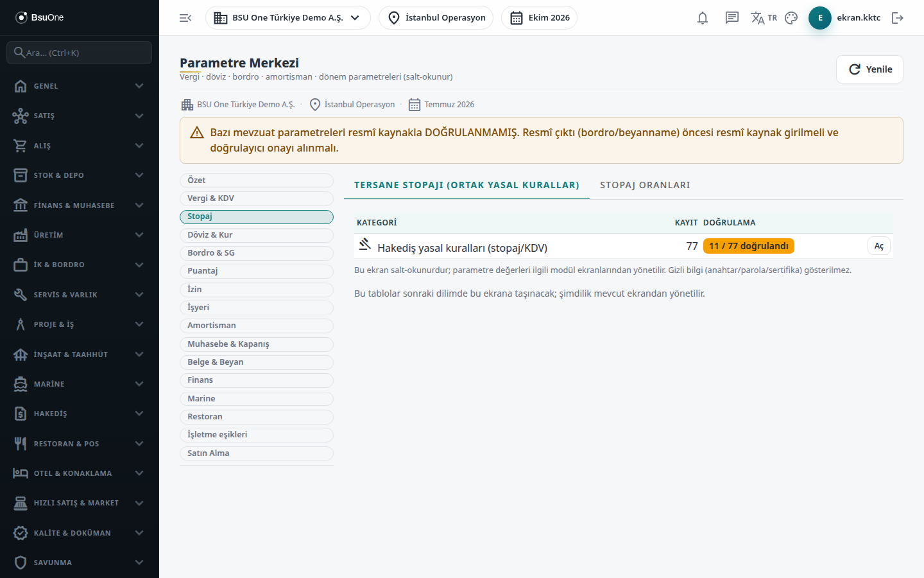Switch to Stopaj Oranları tab
The image size is (924, 578).
pos(645,185)
